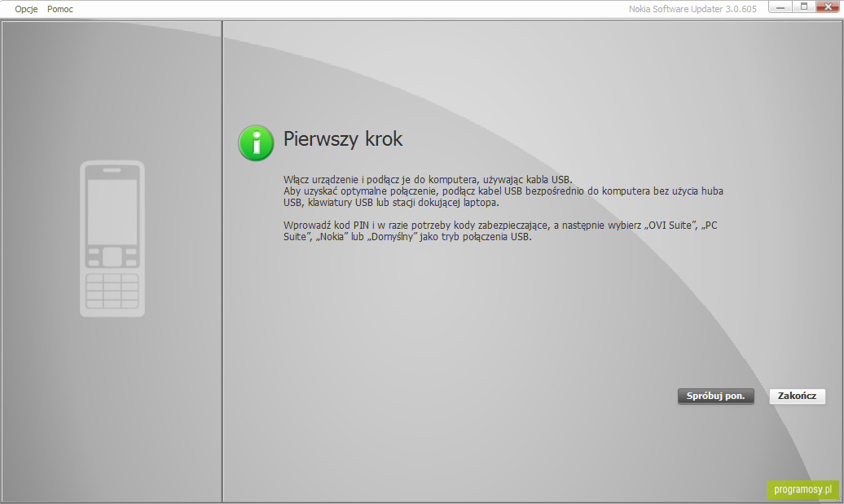844x504 pixels.
Task: Minimize the Nokia Software Updater window
Action: pos(780,7)
